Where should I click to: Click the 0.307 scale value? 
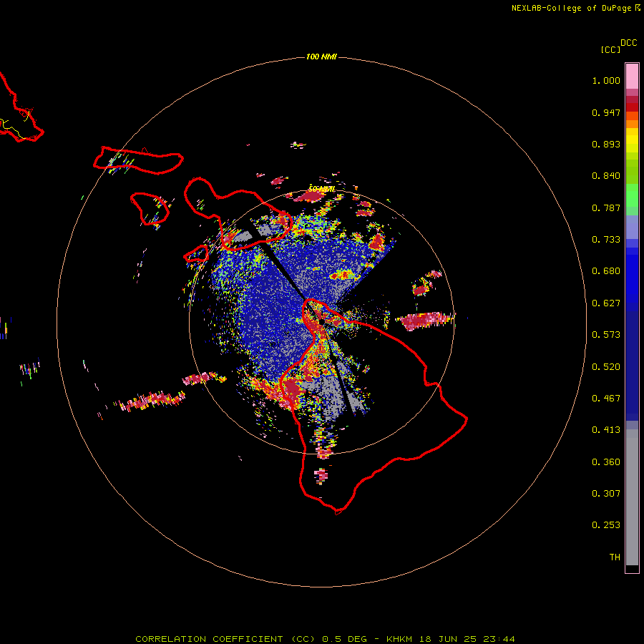click(606, 494)
